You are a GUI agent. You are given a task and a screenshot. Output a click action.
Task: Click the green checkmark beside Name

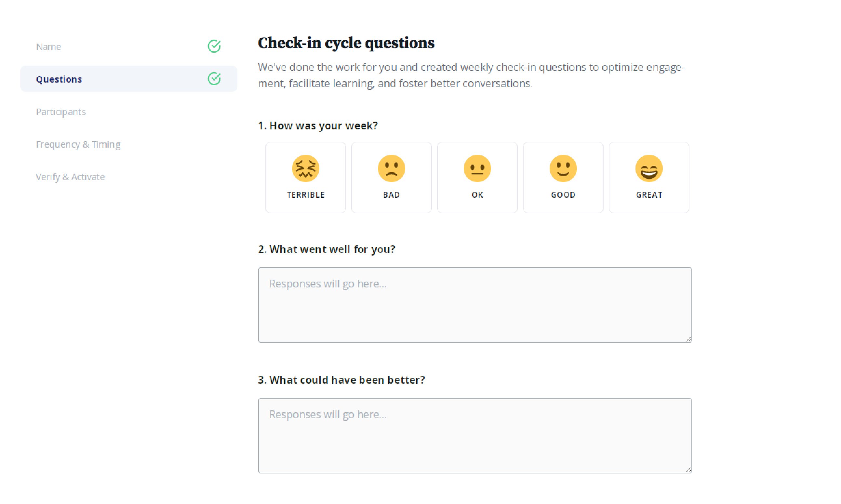tap(214, 46)
